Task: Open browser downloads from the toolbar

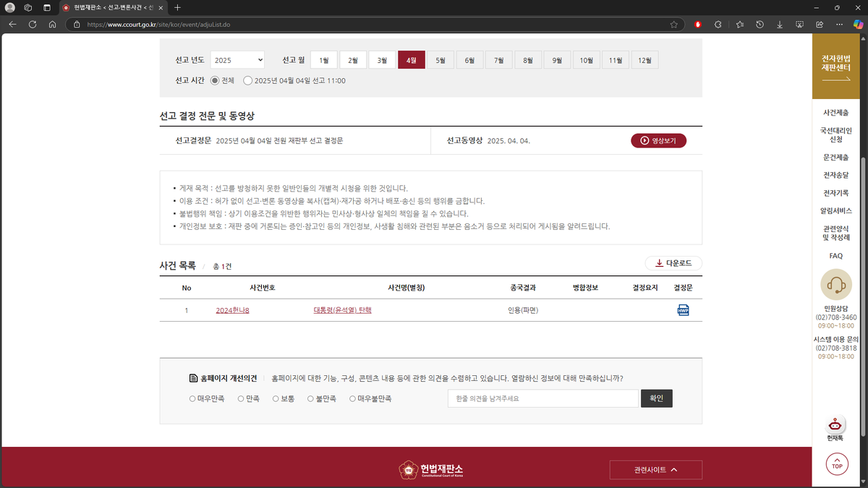Action: 779,23
